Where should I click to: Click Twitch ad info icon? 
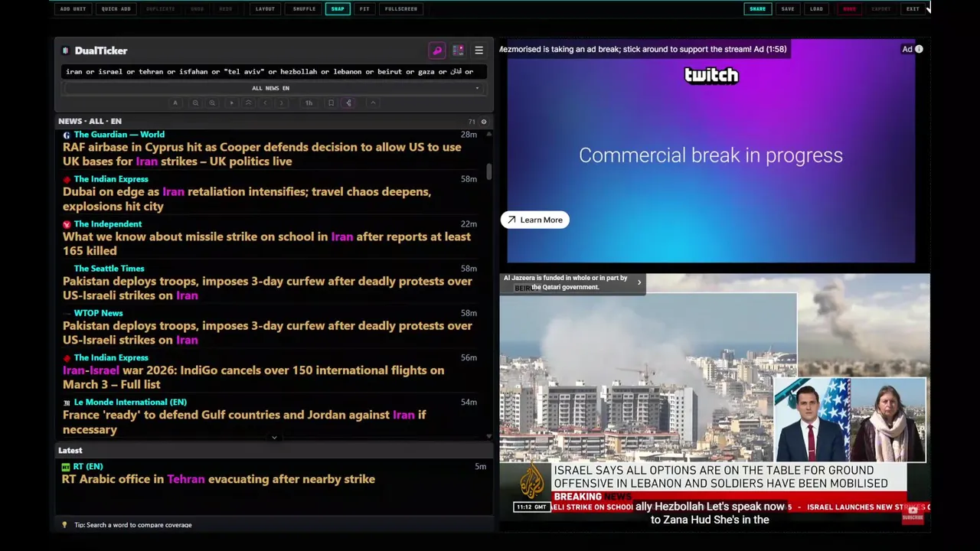coord(919,49)
